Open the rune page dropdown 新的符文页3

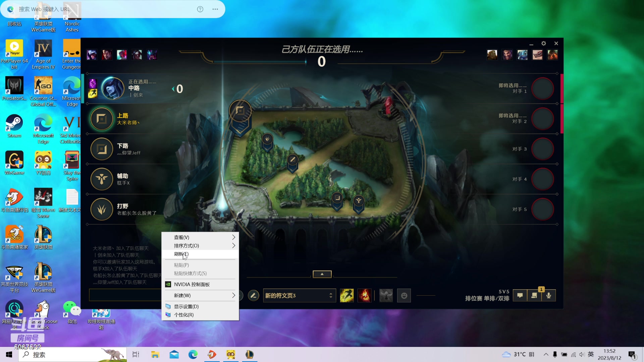point(300,296)
